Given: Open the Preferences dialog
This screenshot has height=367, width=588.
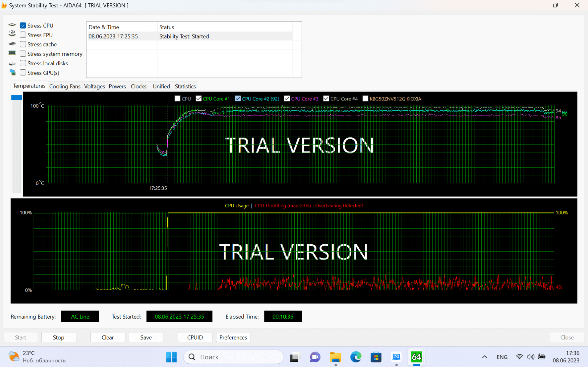Looking at the screenshot, I should tap(233, 337).
